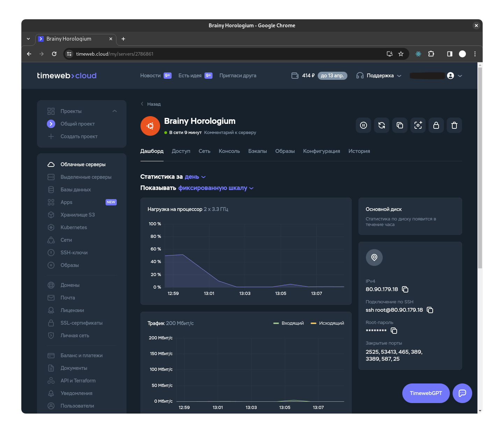Image resolution: width=504 pixels, height=437 pixels.
Task: Reload the page in Chrome
Action: [x=54, y=54]
